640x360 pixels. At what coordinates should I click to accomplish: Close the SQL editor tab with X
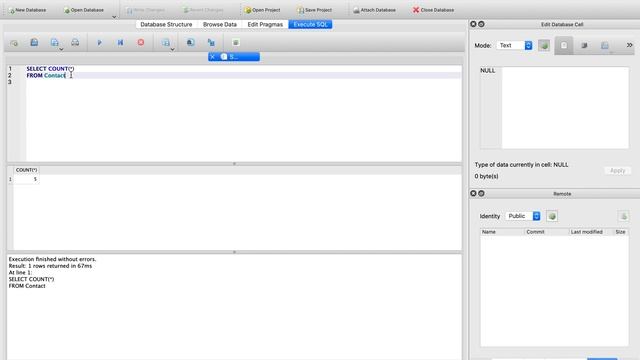click(x=213, y=57)
